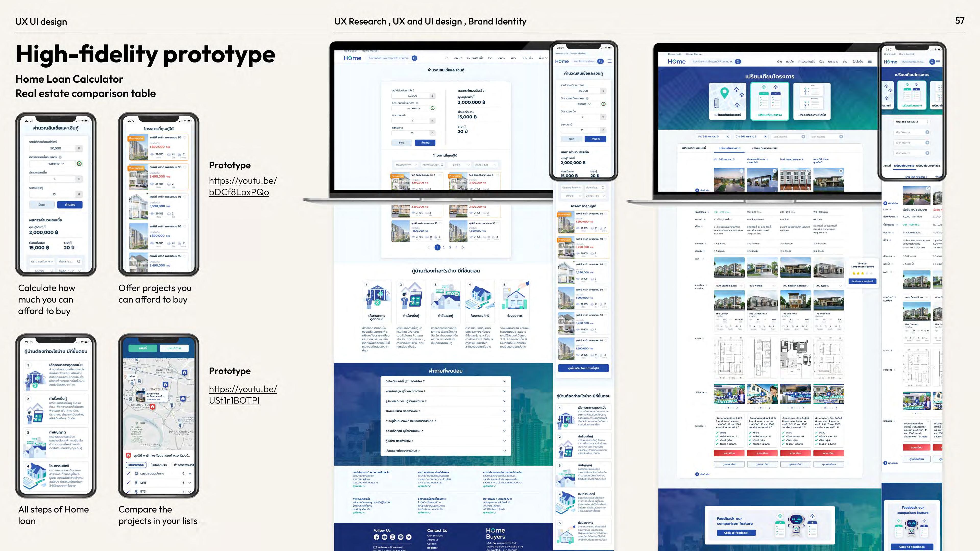Expand the first FAQ question chevron
This screenshot has width=980, height=551.
point(505,381)
